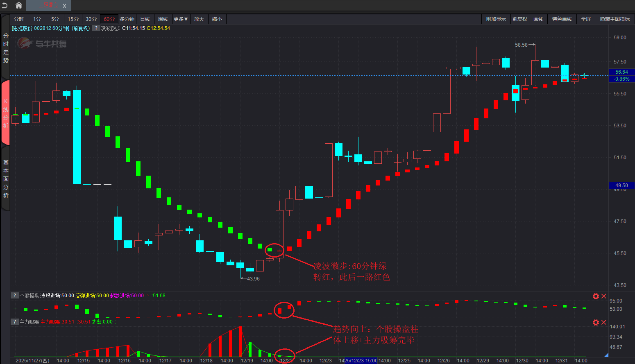This screenshot has width=635, height=364.
Task: Switch to the 日线 daily chart period
Action: [145, 19]
